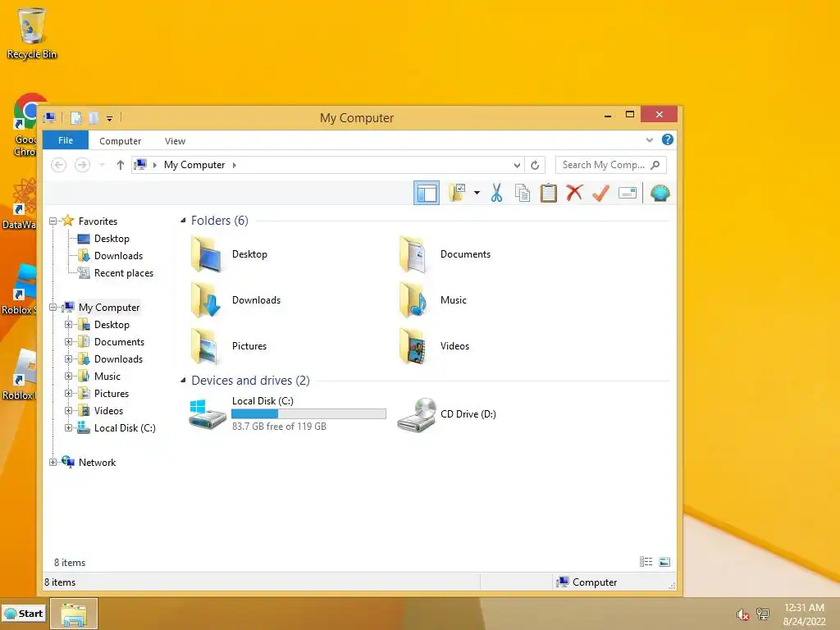The width and height of the screenshot is (840, 630).
Task: Click the Cut scissors icon
Action: 496,193
